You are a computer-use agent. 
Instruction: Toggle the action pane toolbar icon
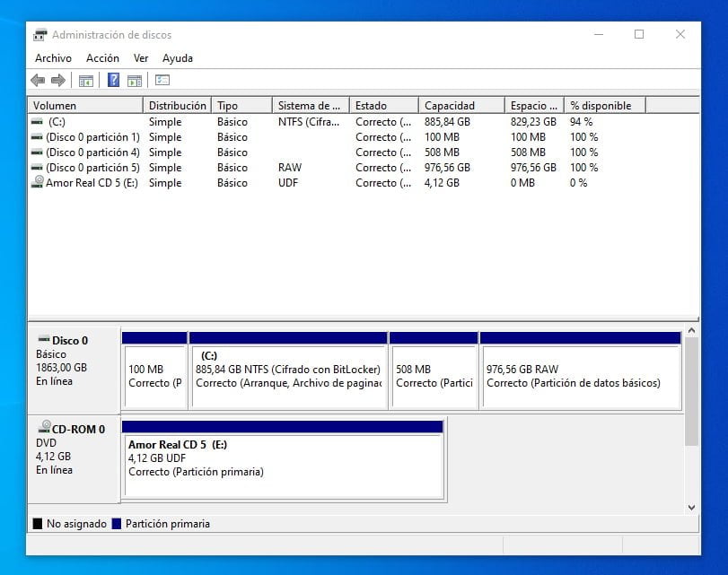point(135,81)
